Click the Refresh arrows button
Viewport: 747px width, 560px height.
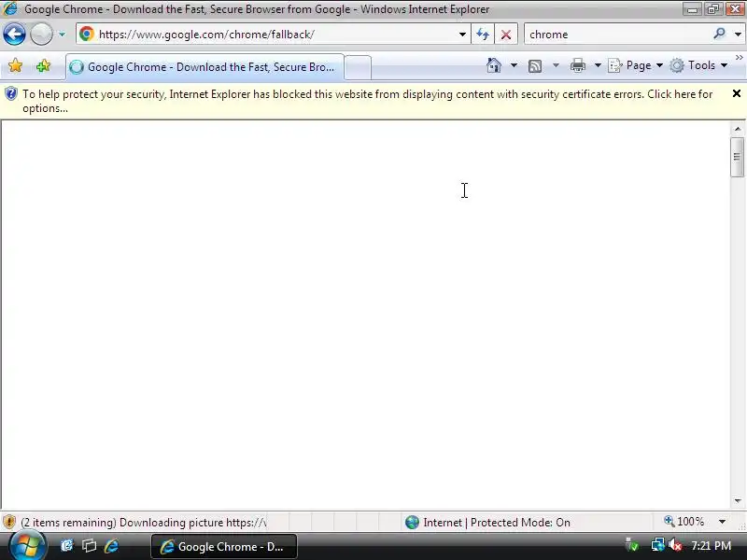coord(483,35)
